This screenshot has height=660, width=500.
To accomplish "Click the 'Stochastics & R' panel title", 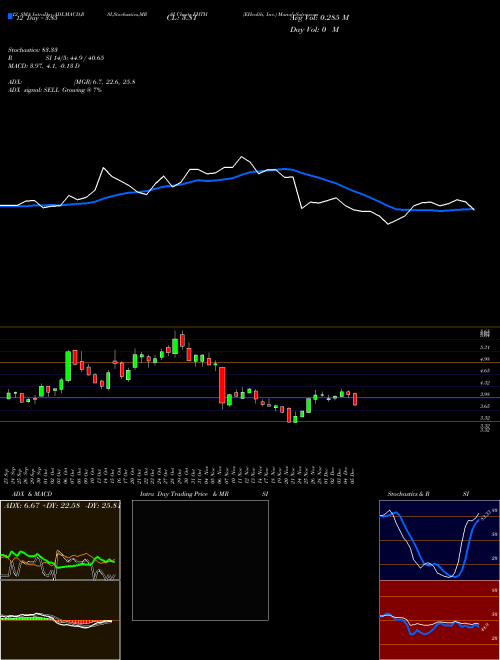I will pos(408,494).
